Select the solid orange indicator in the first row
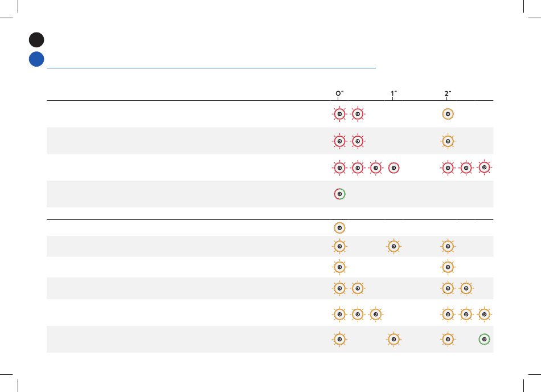 tap(448, 114)
